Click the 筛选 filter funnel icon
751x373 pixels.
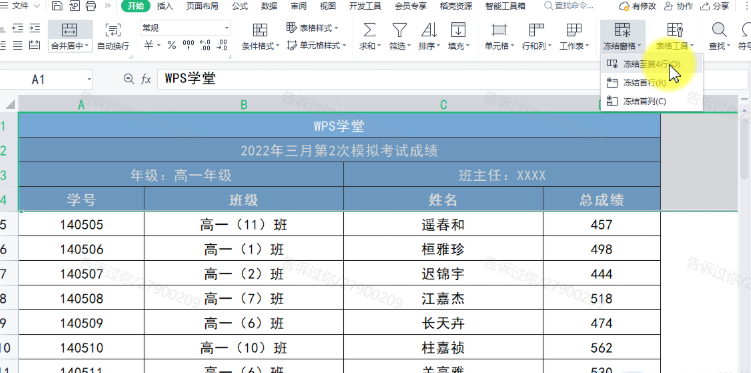point(399,30)
